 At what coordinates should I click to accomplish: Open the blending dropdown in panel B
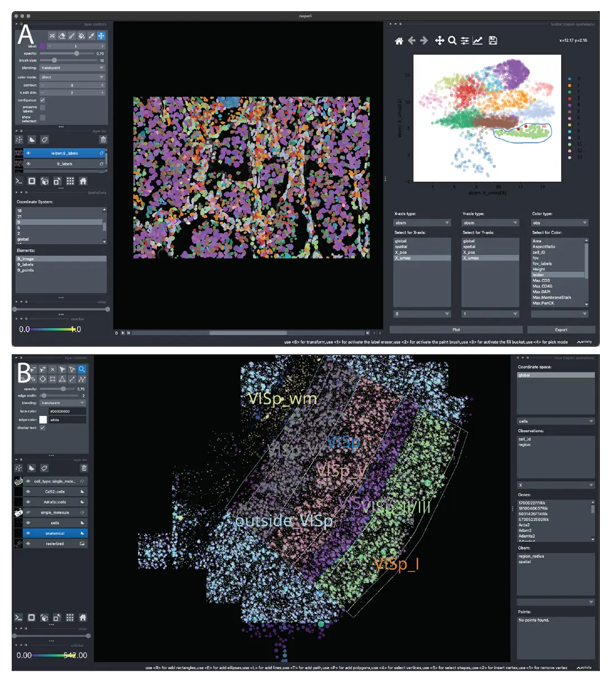(x=62, y=403)
